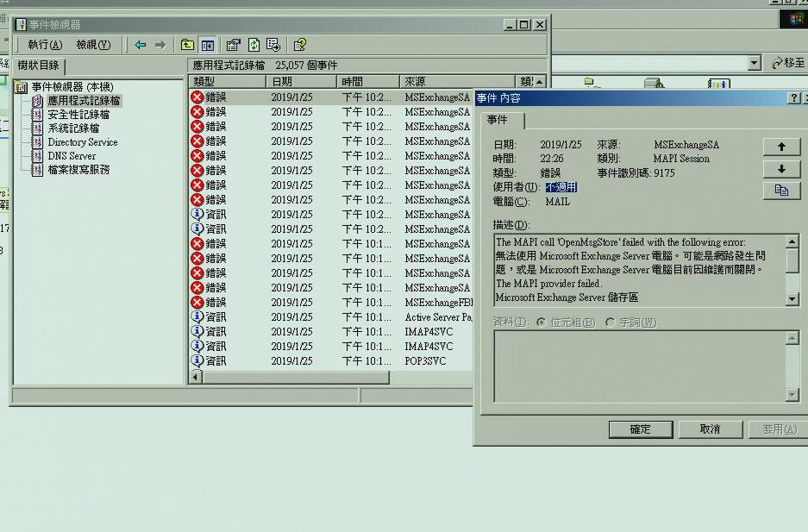Click the Forward arrow in Event Viewer toolbar
808x532 pixels.
[160, 46]
